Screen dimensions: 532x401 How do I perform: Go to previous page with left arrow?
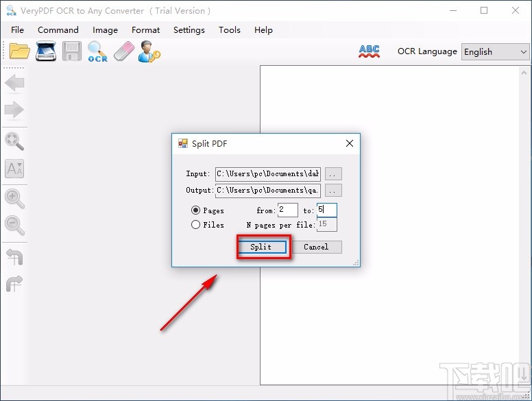(x=14, y=83)
